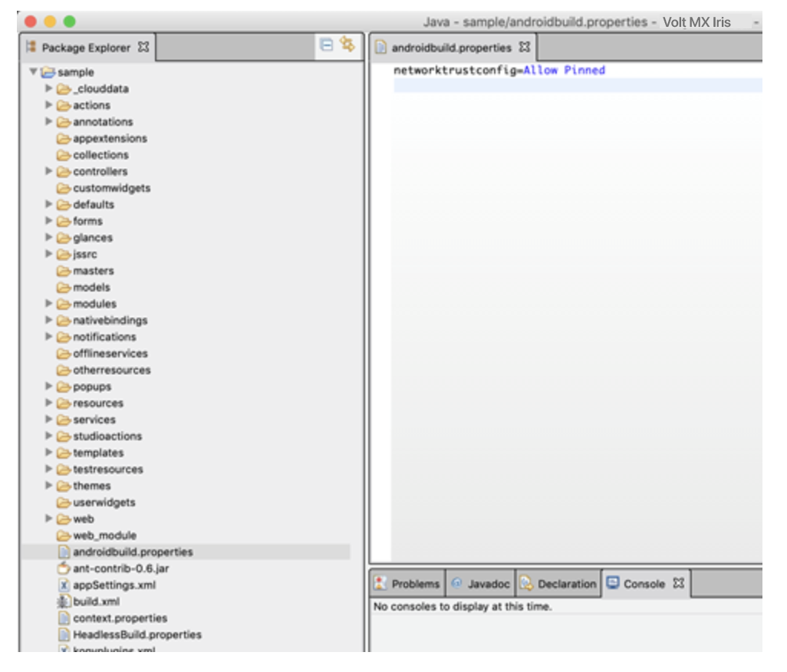Click the ant-contrib-0.6.jar jar icon
Viewport: 787px width, 672px height.
coord(64,568)
